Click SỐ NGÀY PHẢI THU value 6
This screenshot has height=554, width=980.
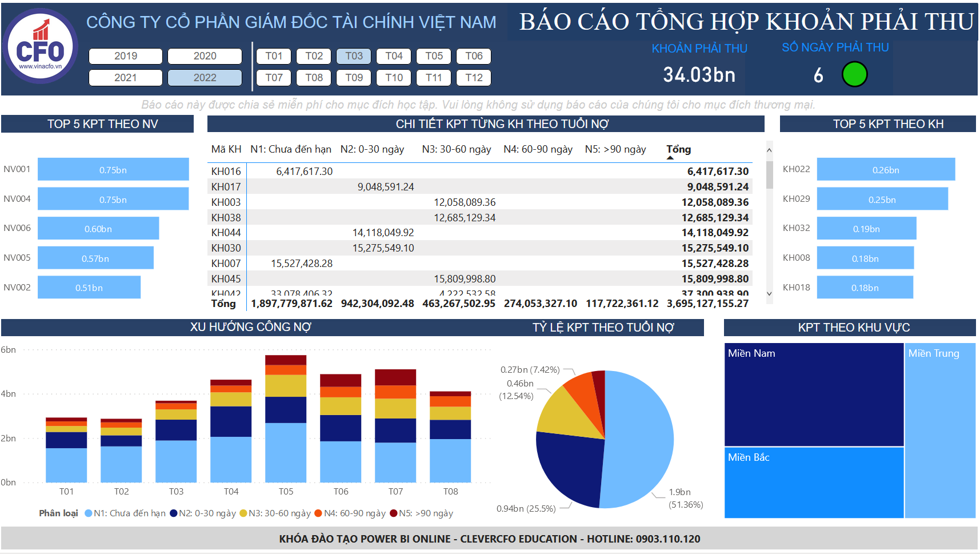click(x=818, y=75)
